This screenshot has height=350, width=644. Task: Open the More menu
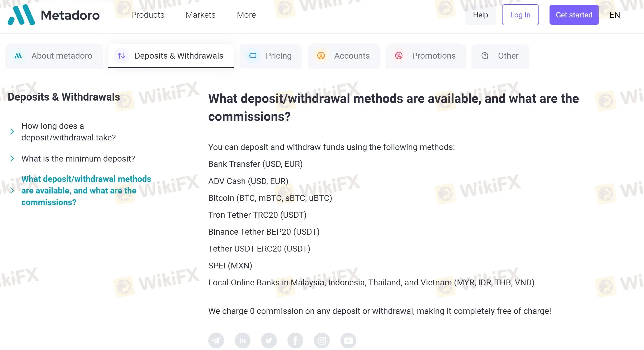246,15
